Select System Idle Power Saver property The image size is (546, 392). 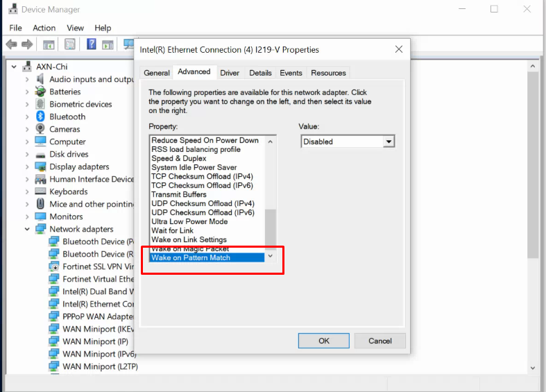point(207,167)
